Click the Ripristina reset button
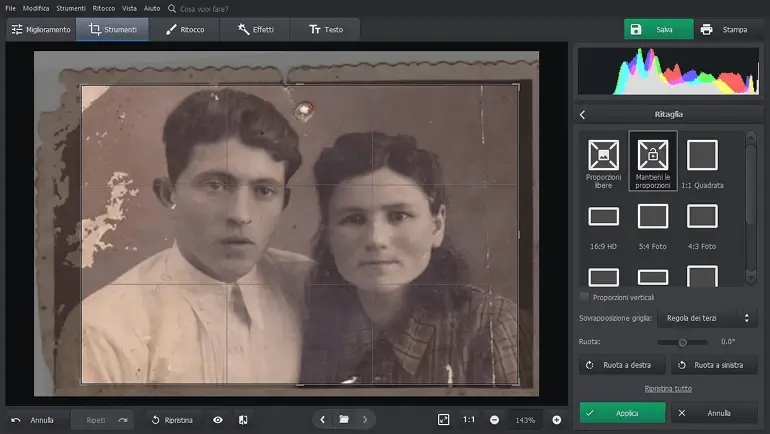 [172, 420]
